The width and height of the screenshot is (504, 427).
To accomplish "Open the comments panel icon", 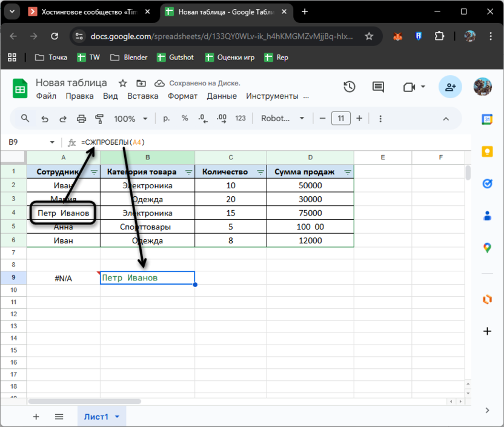I will point(379,87).
